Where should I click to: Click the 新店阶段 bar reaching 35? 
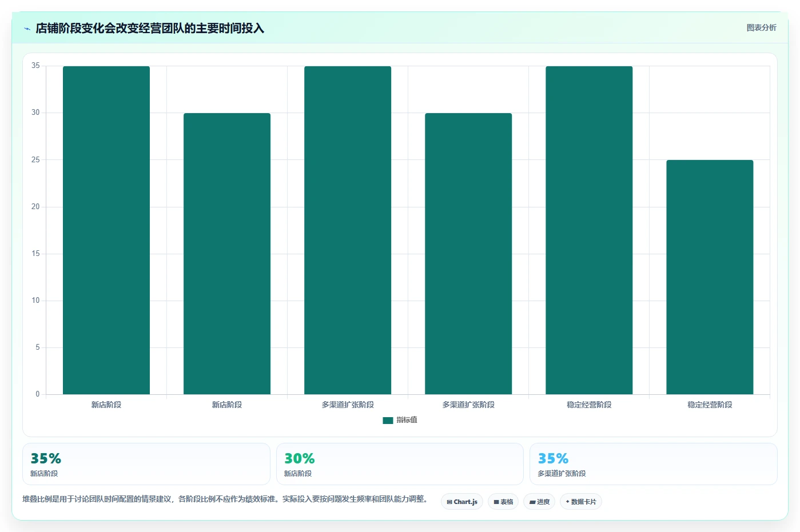[106, 230]
